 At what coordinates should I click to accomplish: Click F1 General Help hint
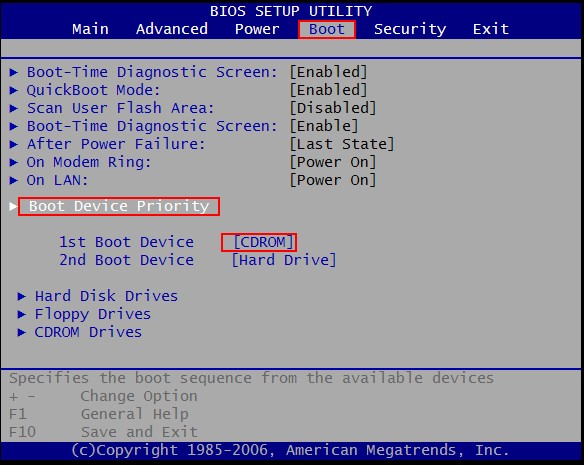[99, 414]
